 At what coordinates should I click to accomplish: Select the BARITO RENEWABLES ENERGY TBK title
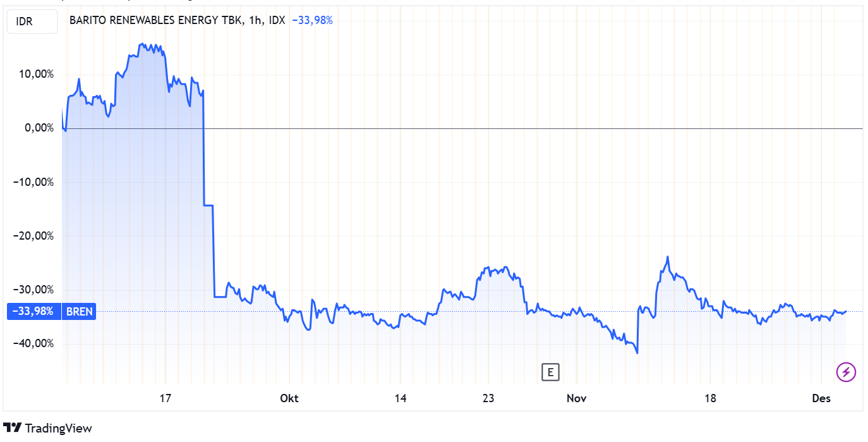[155, 20]
